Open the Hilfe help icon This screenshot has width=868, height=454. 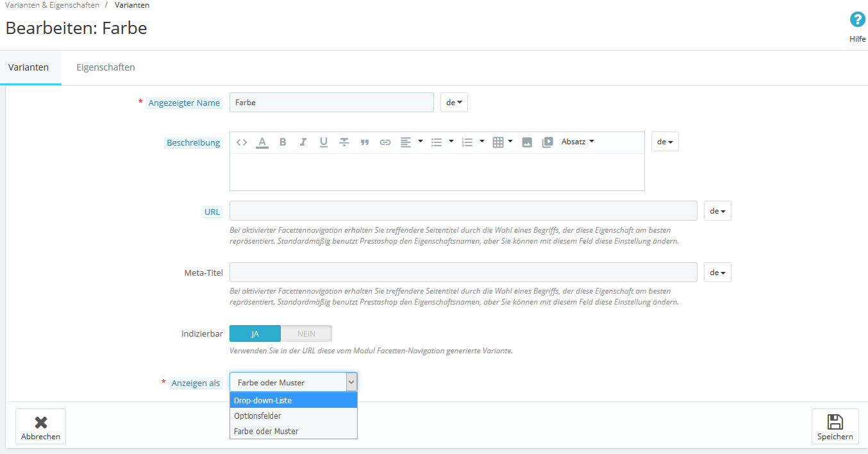(858, 20)
